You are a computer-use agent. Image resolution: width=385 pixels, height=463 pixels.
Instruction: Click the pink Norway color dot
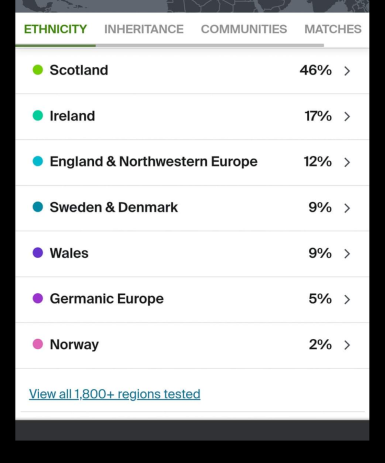tap(38, 344)
